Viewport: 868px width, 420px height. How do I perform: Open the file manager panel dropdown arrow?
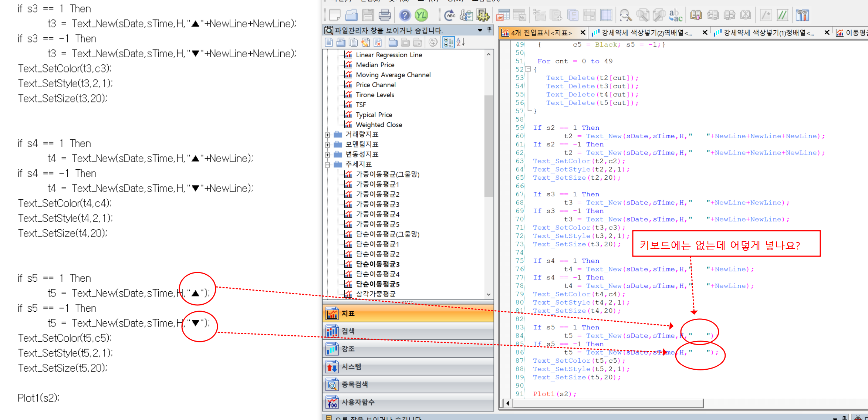click(480, 30)
